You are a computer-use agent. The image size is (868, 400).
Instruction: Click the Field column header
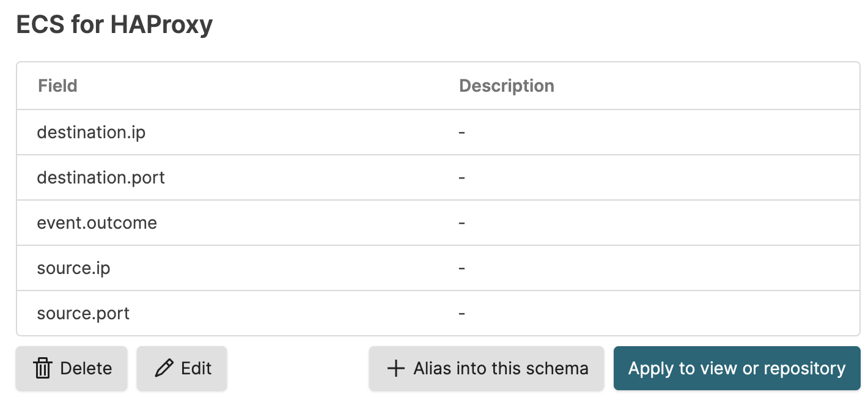57,86
